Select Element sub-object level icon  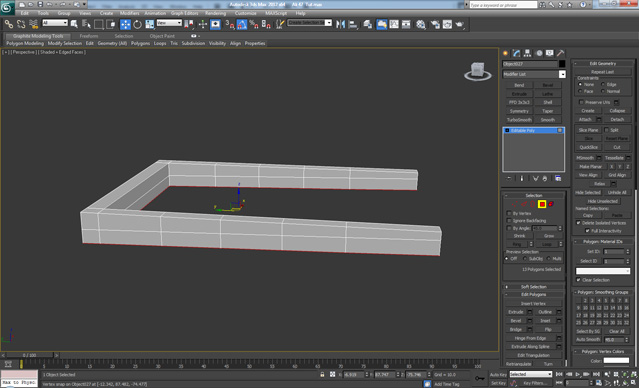551,204
